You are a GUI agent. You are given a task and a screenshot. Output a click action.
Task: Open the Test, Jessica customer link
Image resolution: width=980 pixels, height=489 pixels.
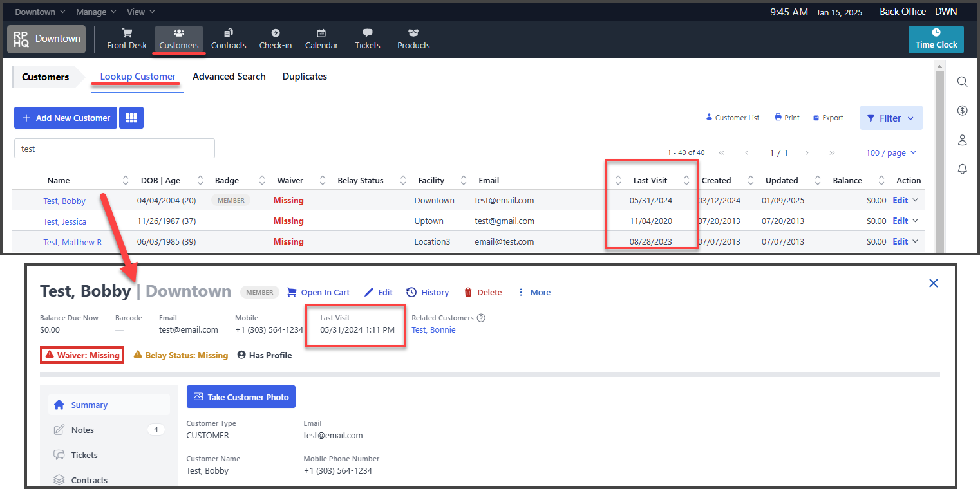64,221
